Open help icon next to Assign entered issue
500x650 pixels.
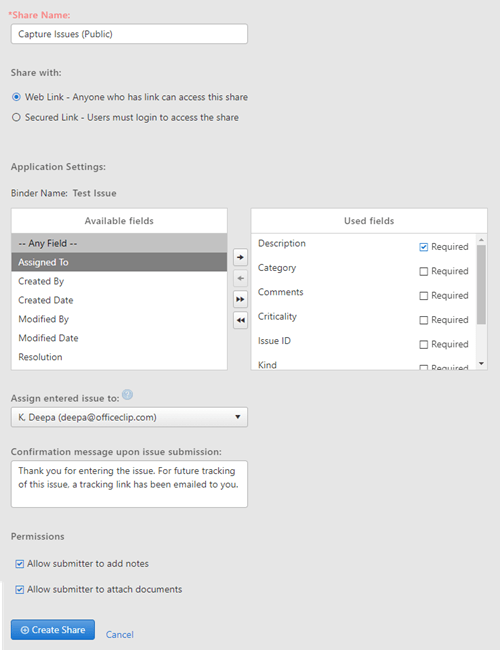(128, 395)
